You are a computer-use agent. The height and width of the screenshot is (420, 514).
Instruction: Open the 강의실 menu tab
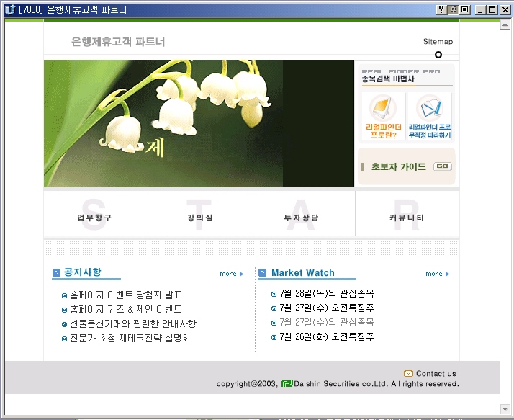pos(199,218)
